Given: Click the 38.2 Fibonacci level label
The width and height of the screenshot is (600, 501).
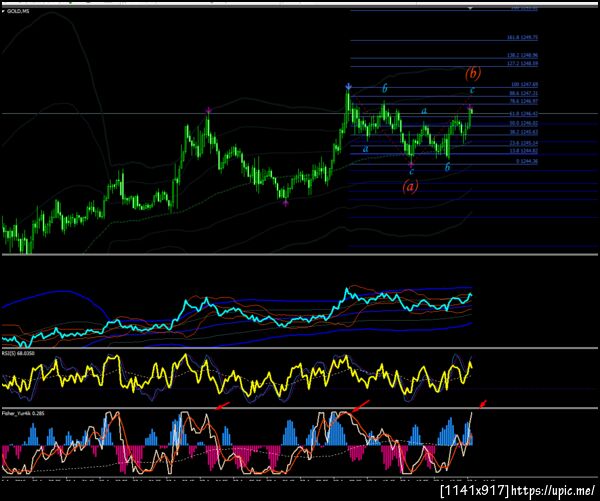Looking at the screenshot, I should [x=523, y=132].
